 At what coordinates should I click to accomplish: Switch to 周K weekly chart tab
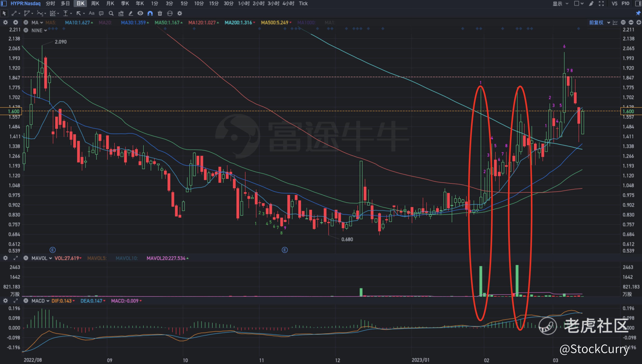pyautogui.click(x=95, y=4)
